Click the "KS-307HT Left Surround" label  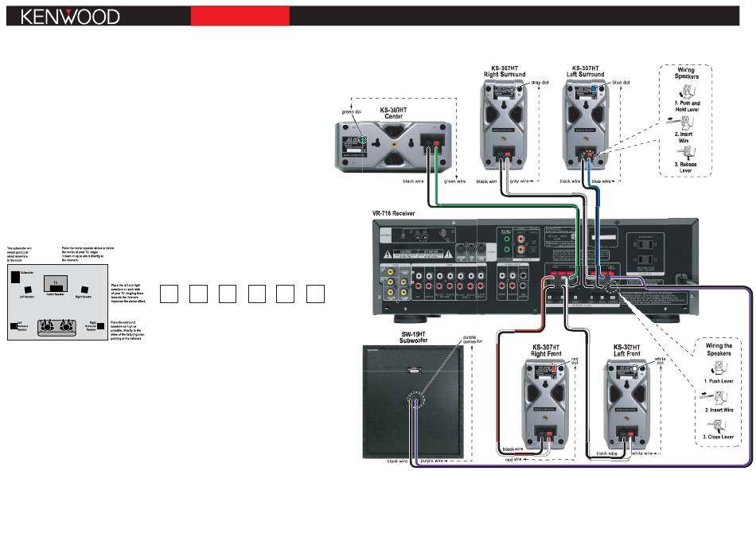pyautogui.click(x=586, y=72)
